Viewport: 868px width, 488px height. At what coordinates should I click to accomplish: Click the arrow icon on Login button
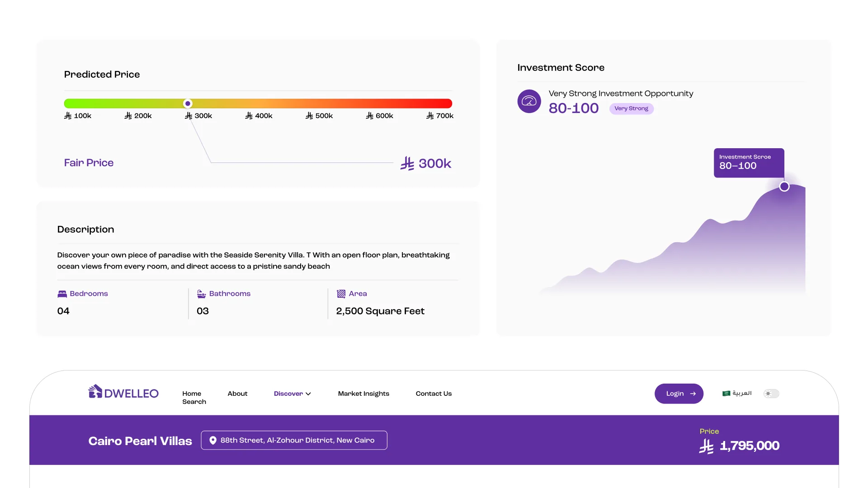point(693,394)
